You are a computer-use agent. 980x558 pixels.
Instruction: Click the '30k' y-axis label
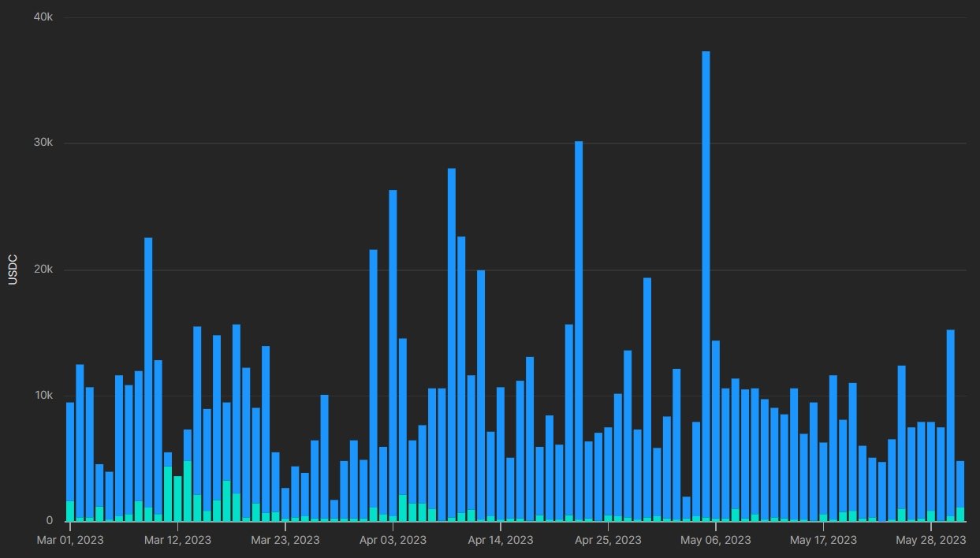coord(43,143)
